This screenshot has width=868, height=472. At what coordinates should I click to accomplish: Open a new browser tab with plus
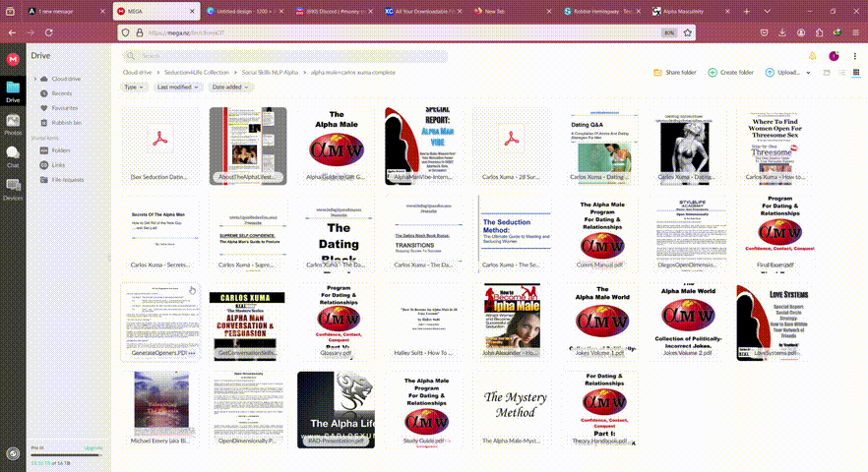coord(747,11)
